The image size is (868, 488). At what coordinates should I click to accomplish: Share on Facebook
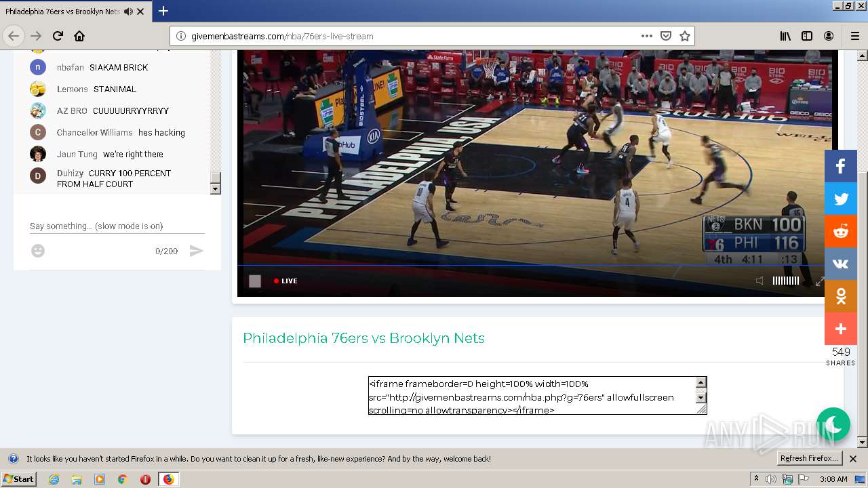841,166
